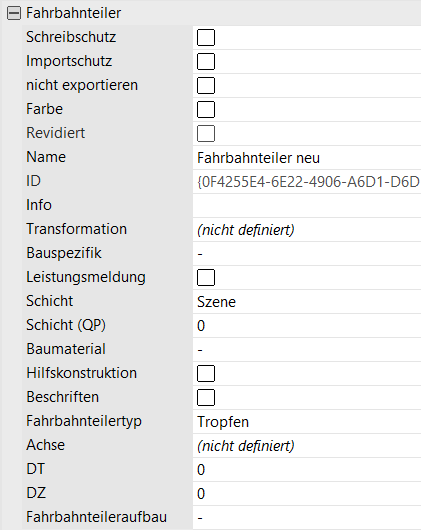
Task: Check the nicht exportieren option
Action: 206,85
